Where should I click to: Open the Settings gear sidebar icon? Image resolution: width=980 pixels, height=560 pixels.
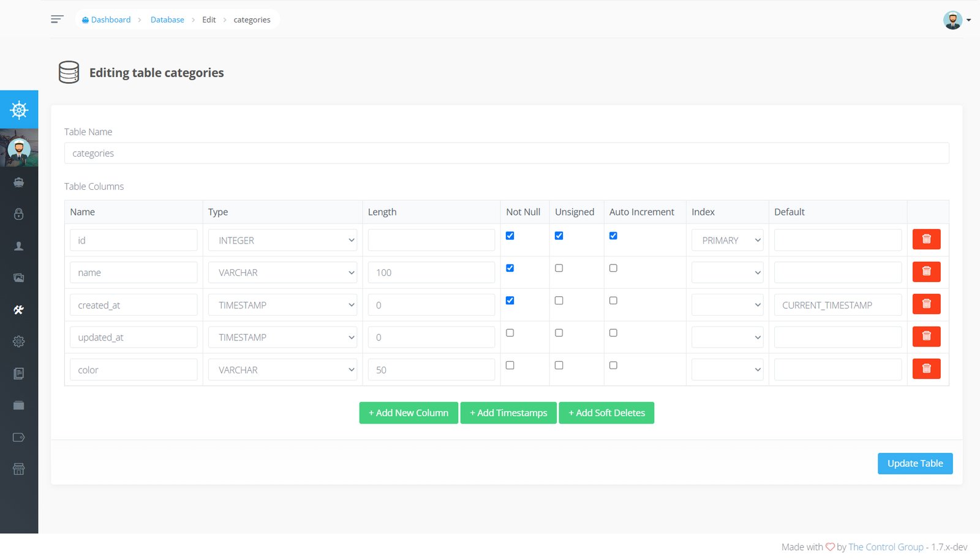pos(19,342)
